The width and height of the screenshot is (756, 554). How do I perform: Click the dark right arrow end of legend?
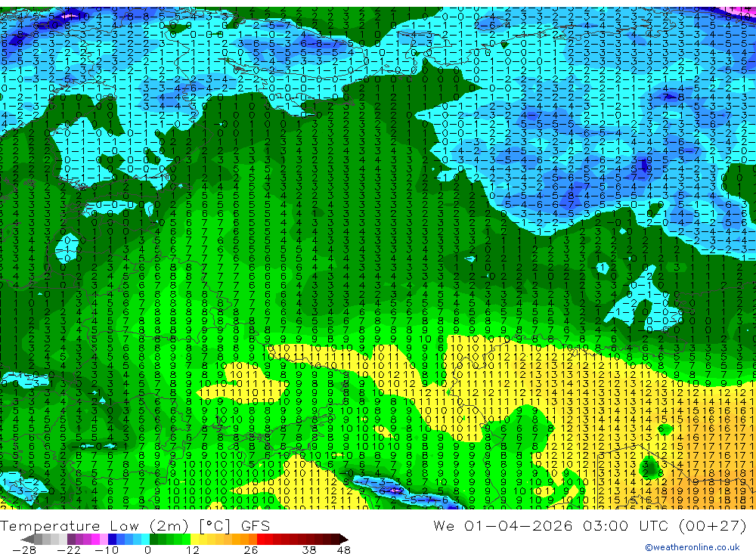click(344, 539)
